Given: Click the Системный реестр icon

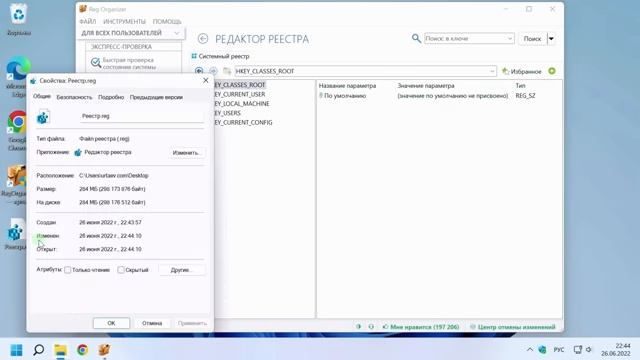Looking at the screenshot, I should (194, 56).
